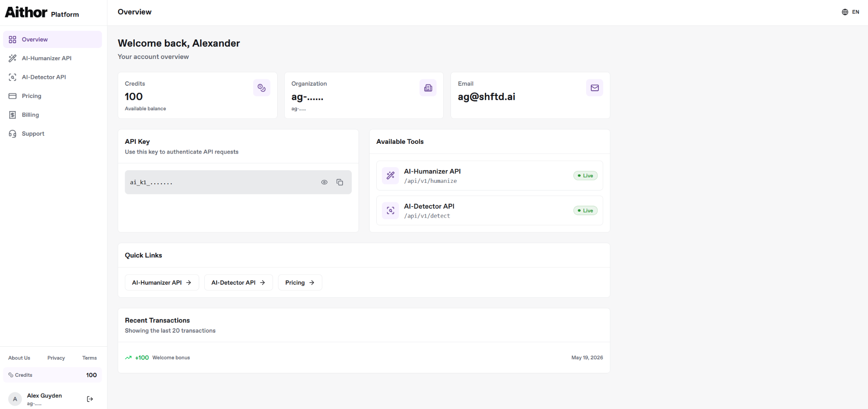Select Support in the sidebar
Image resolution: width=868 pixels, height=409 pixels.
(x=53, y=134)
